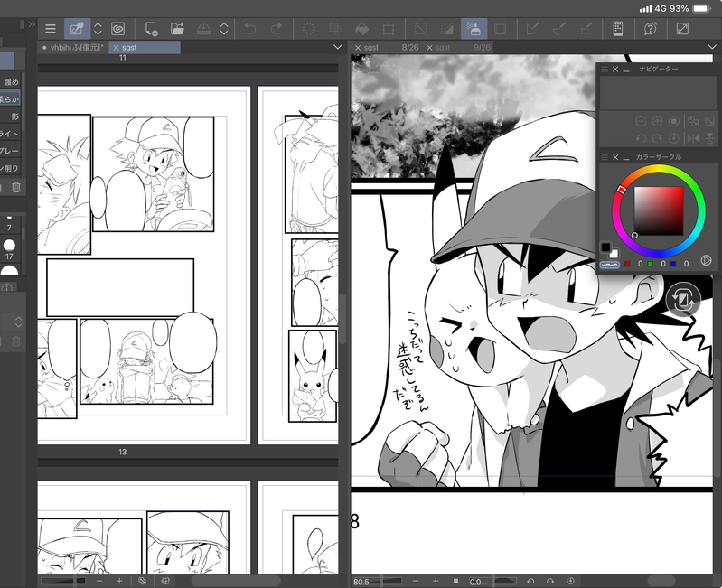
Task: Open the hamburger main menu
Action: coord(51,29)
